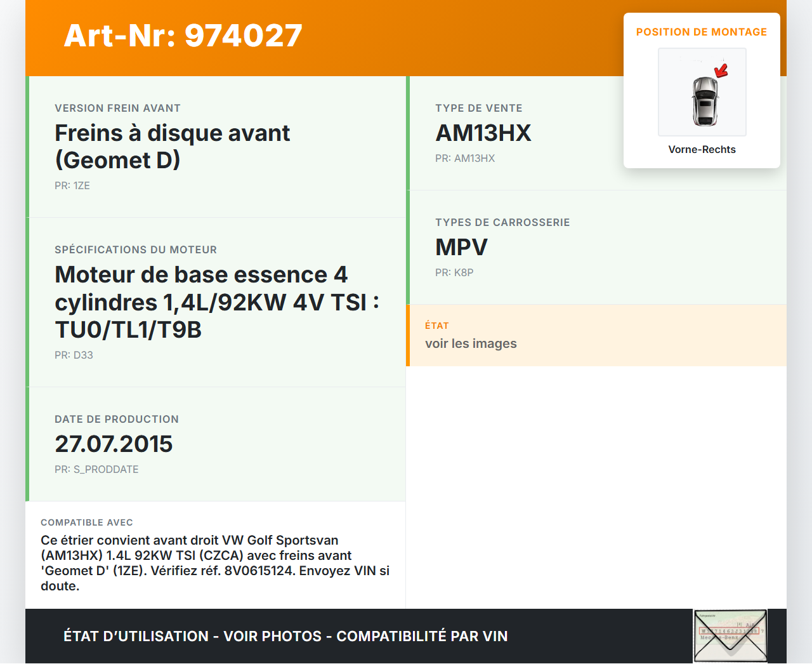The image size is (812, 664).
Task: Click the 'Vorne-Rechts' position label
Action: click(702, 150)
